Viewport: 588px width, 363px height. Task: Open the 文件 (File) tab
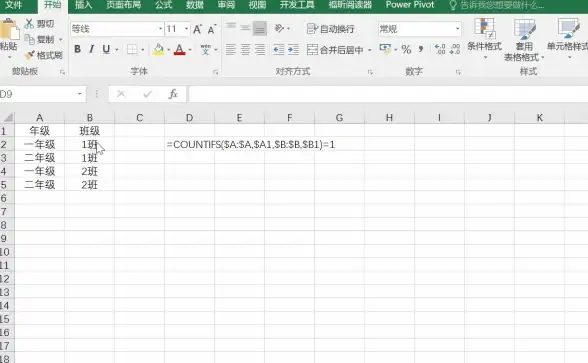click(x=14, y=5)
